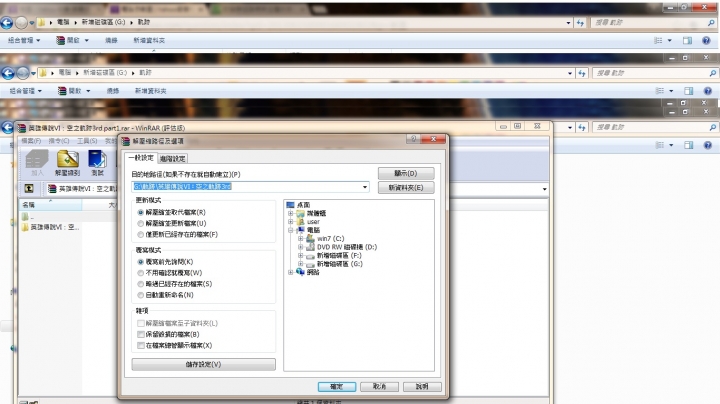Collapse the 電腦 tree node
This screenshot has height=404, width=720.
290,230
